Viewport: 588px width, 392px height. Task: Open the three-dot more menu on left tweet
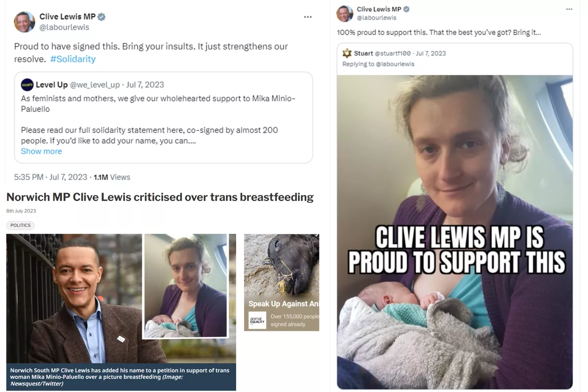coord(308,17)
